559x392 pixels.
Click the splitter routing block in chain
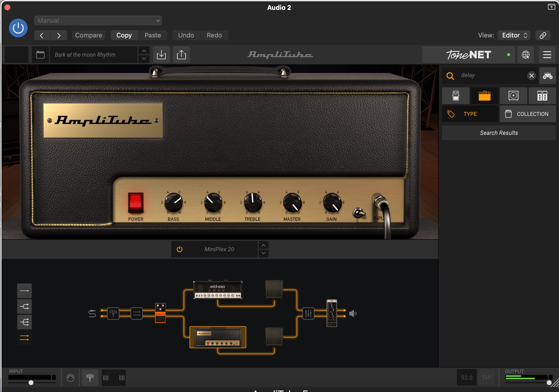coord(137,314)
